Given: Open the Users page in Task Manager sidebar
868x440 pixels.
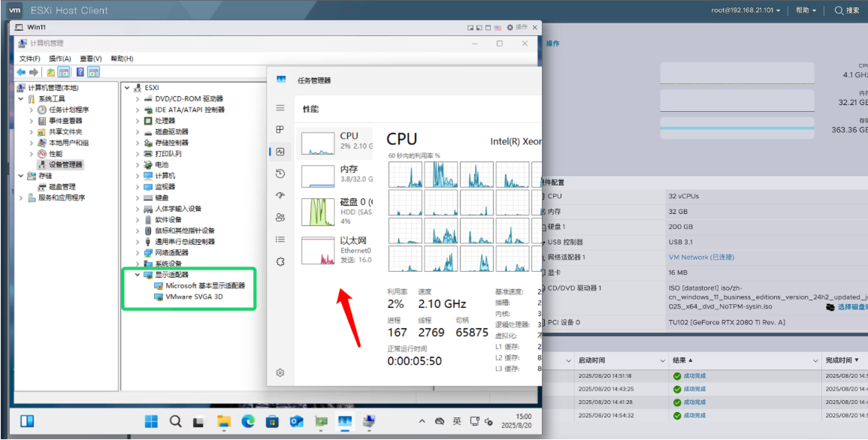Looking at the screenshot, I should [280, 217].
